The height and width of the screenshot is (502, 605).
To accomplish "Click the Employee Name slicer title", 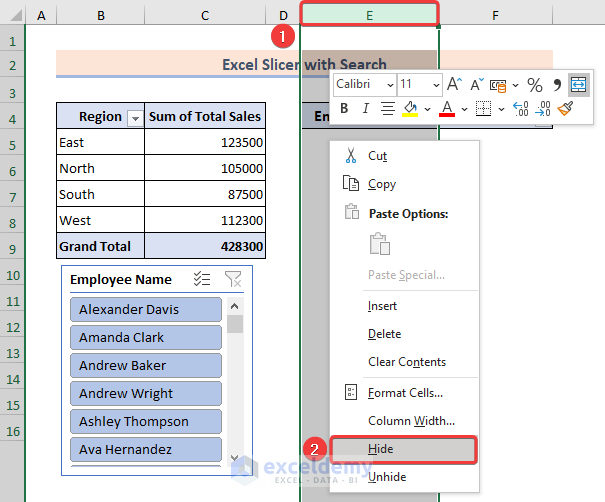I will point(121,279).
